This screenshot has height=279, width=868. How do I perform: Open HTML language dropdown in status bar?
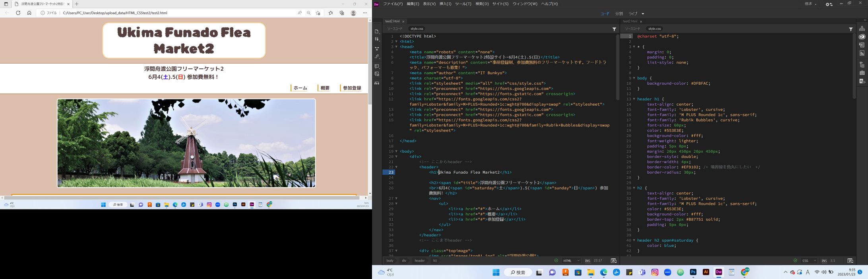point(572,261)
